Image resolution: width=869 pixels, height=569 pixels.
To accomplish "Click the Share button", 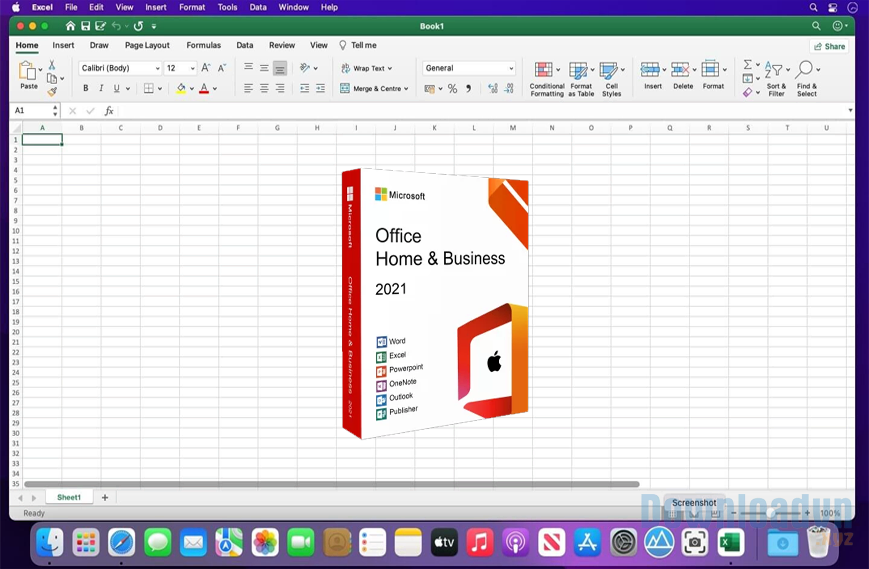I will click(x=830, y=47).
